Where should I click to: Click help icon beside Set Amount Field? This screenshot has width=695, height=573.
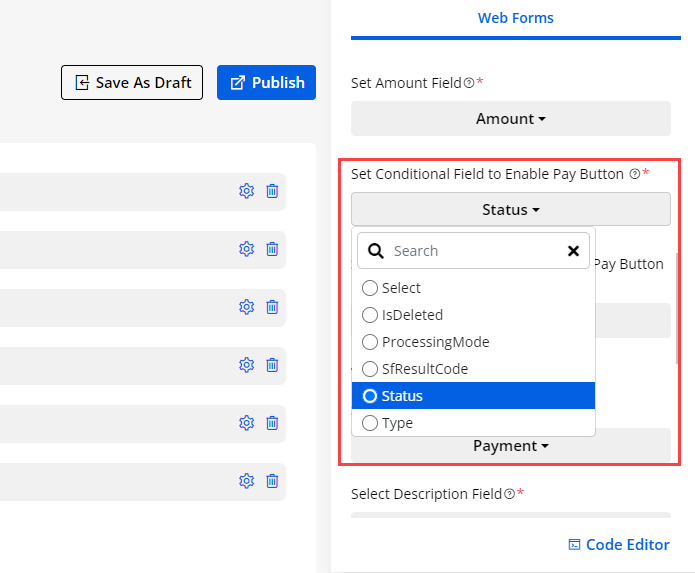469,83
